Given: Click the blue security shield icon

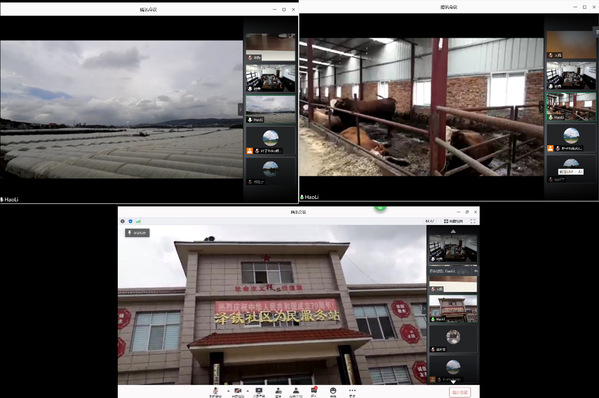Looking at the screenshot, I should tap(130, 221).
